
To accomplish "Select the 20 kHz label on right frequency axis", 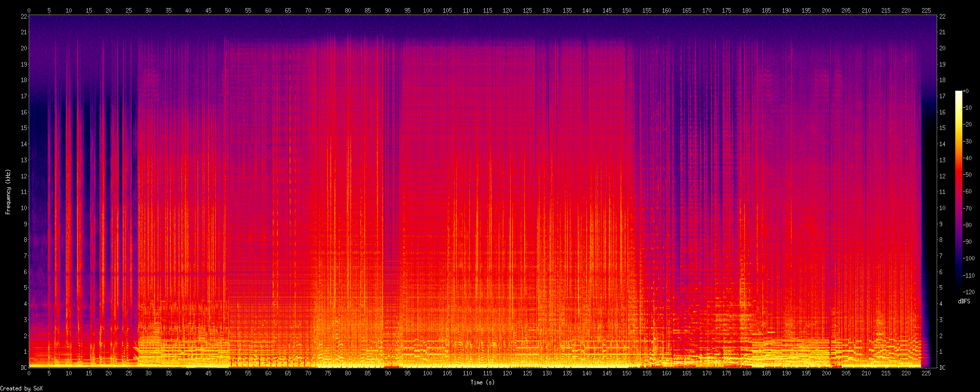I will pyautogui.click(x=942, y=48).
